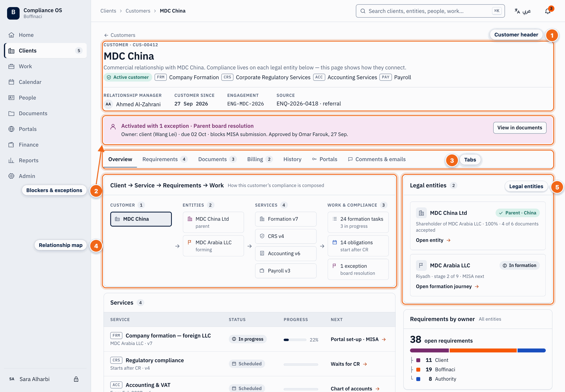Click the View in documents button

click(x=520, y=128)
